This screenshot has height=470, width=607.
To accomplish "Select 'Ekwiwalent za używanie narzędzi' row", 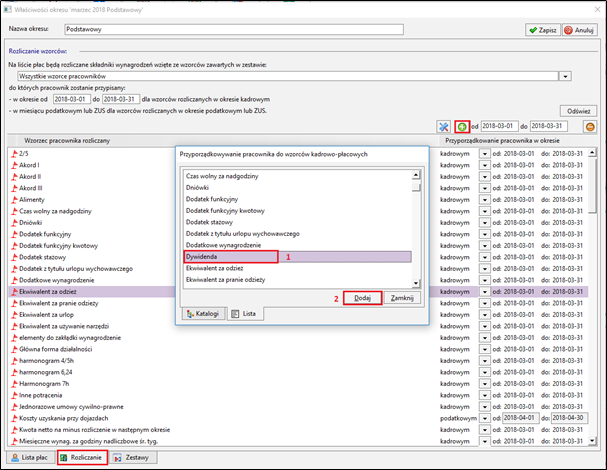I will click(298, 326).
